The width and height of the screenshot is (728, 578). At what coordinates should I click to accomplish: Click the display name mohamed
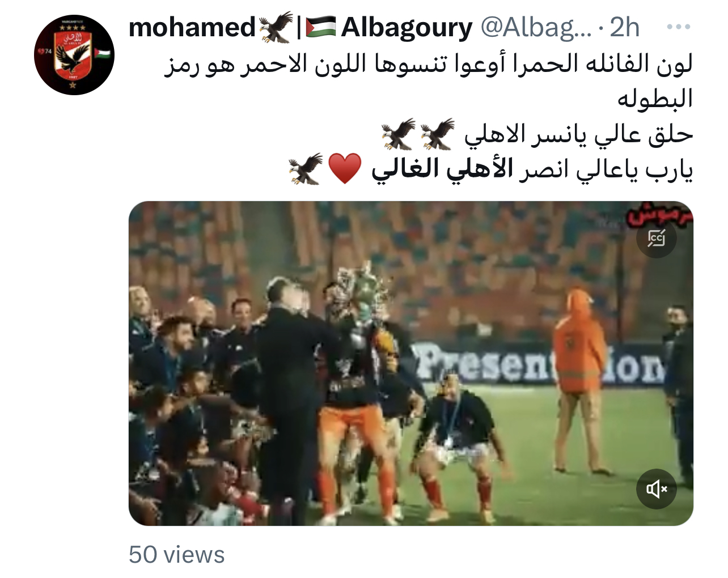192,27
